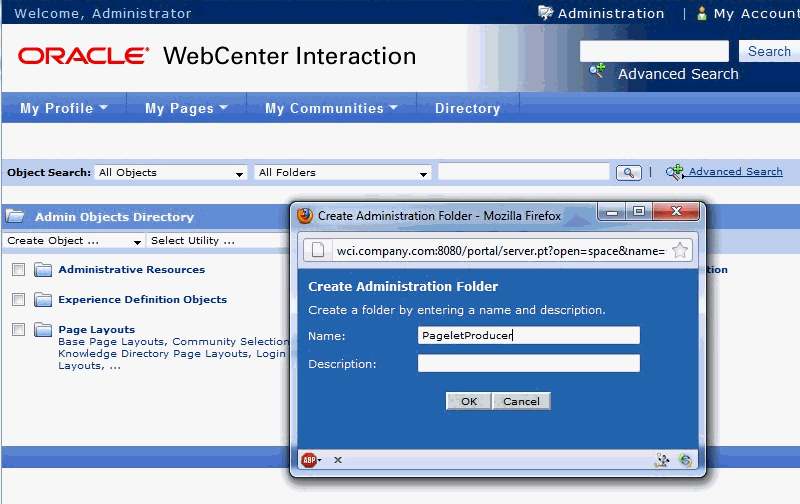Open the My Pages menu

click(x=186, y=108)
